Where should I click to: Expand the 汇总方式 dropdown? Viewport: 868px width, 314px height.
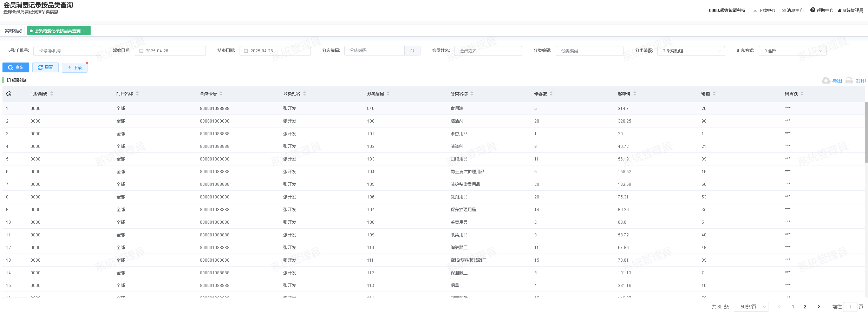point(792,51)
